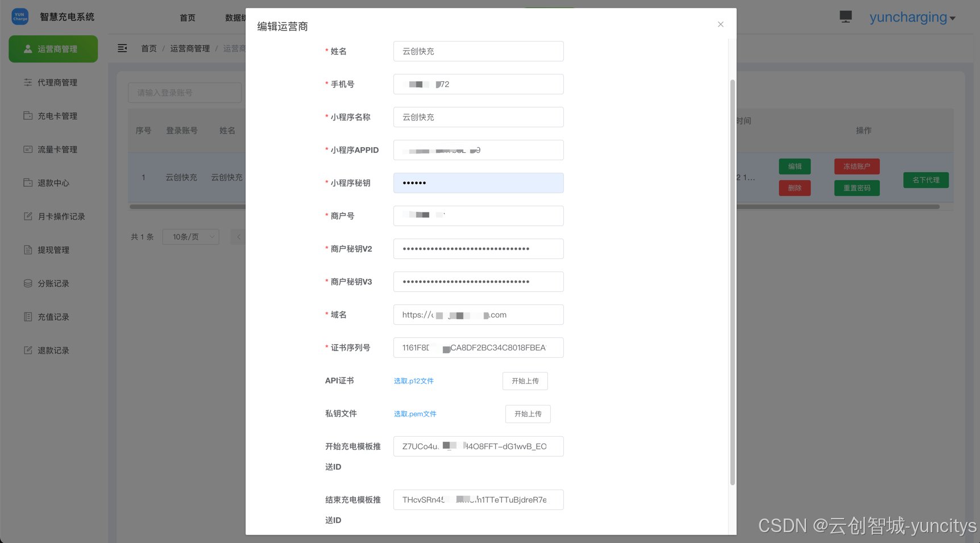Click 开始上传 for 私钥文件
980x543 pixels.
click(x=528, y=414)
